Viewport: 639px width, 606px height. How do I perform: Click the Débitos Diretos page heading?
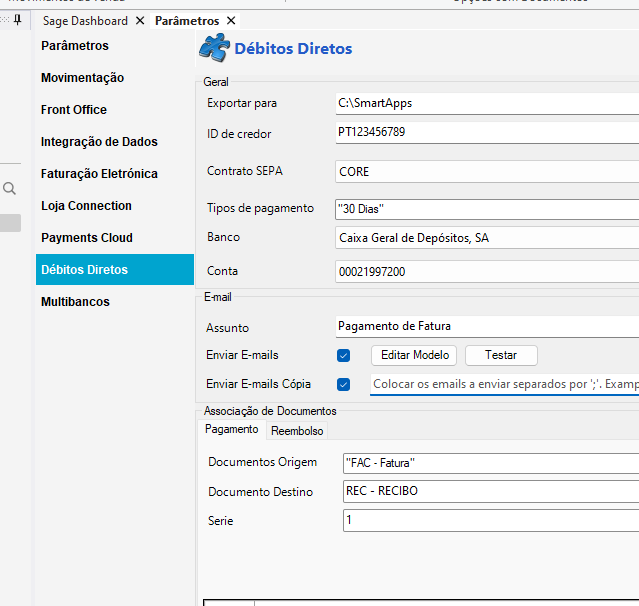[x=293, y=48]
